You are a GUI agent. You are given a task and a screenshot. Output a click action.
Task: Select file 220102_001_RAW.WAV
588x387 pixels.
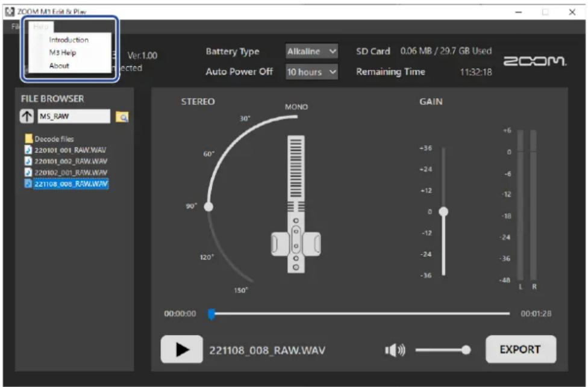click(x=66, y=173)
